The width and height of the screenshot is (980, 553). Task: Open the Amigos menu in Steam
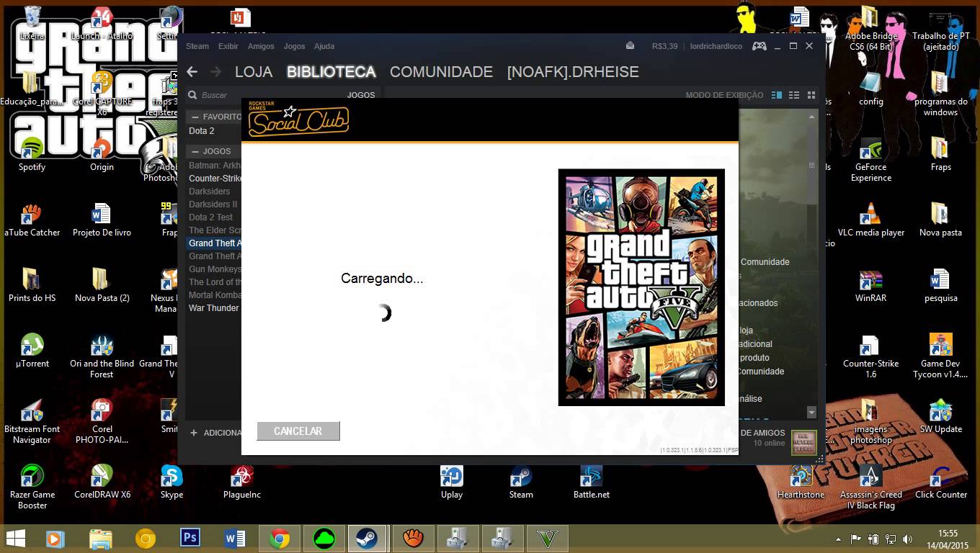click(261, 46)
